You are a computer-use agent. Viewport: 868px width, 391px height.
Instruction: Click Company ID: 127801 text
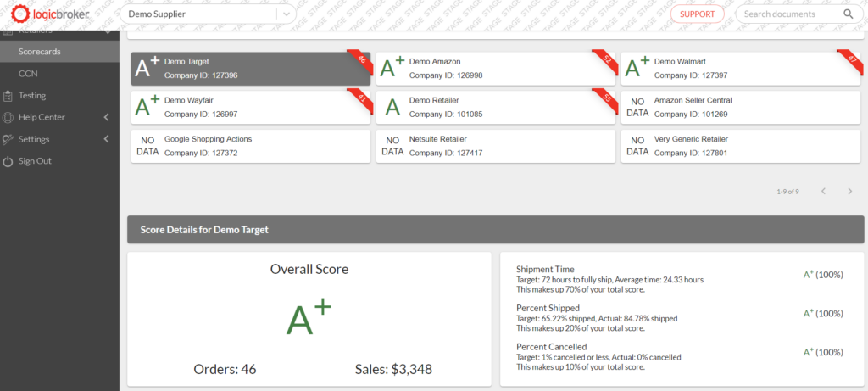691,153
